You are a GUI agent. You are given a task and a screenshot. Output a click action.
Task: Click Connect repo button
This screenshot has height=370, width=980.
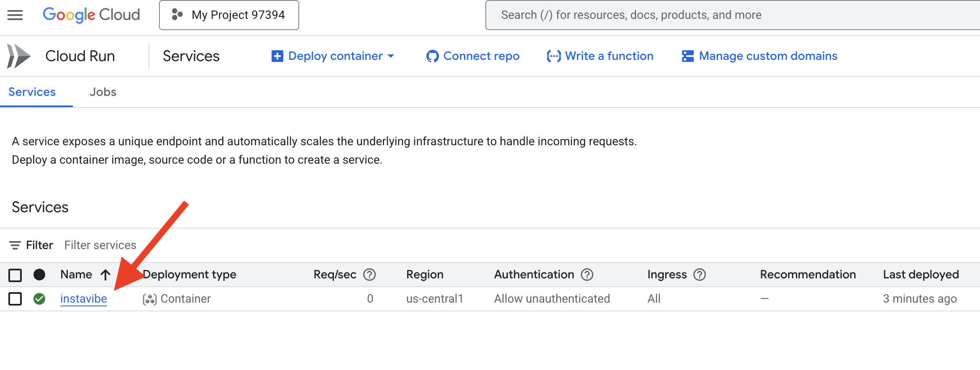click(473, 56)
